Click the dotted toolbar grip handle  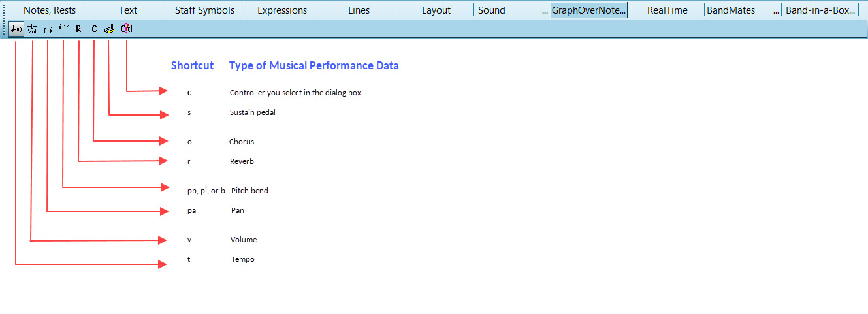[x=5, y=29]
